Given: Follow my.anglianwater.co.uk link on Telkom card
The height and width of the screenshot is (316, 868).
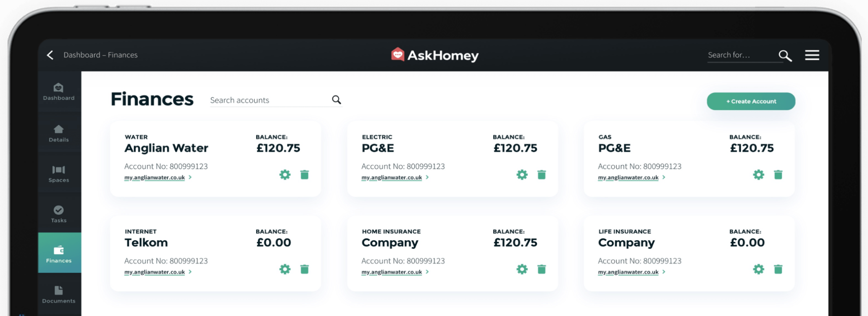Looking at the screenshot, I should (155, 272).
